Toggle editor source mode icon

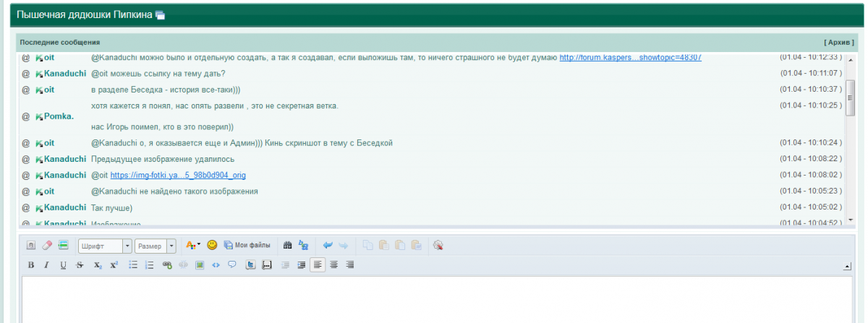31,246
